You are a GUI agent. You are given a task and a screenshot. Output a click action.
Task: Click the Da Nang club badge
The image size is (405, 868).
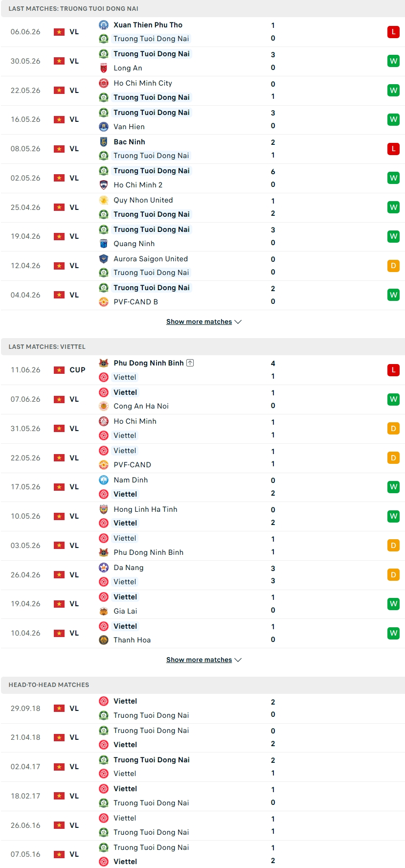point(104,568)
